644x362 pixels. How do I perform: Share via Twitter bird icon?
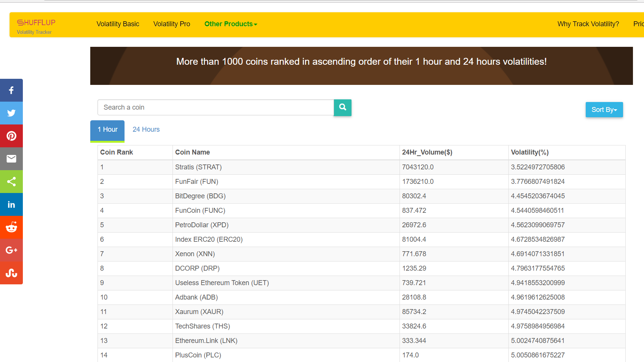(11, 113)
